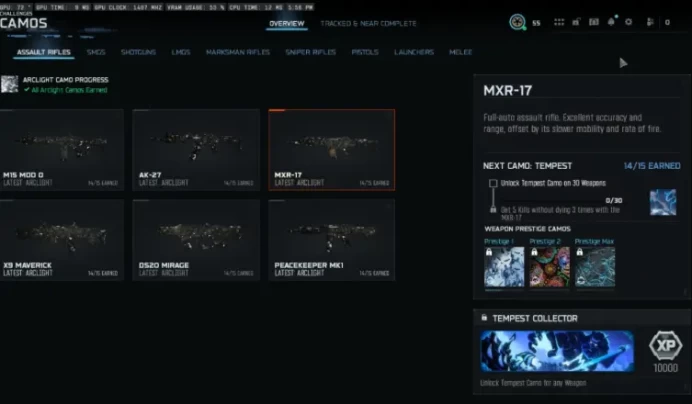Click the Unlock Tempest Camo for any Weapon text
Screen dimensions: 692x404
533,383
